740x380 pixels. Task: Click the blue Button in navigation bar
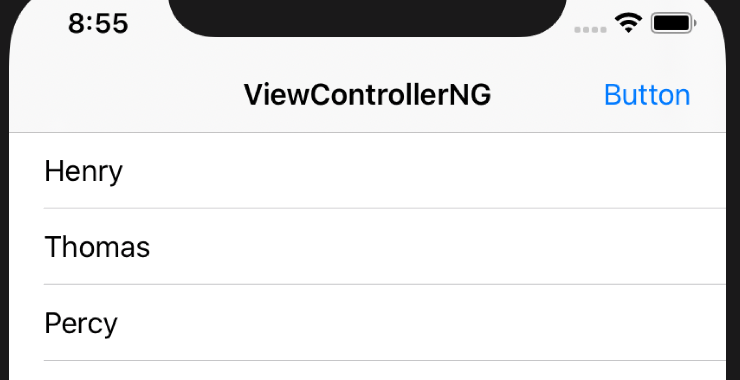tap(647, 95)
